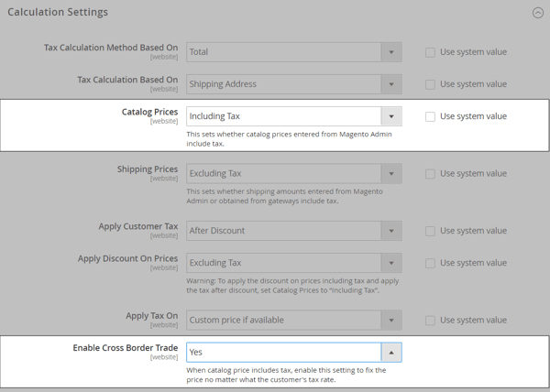Tick Use system value for Tax Calculation Method

(430, 52)
